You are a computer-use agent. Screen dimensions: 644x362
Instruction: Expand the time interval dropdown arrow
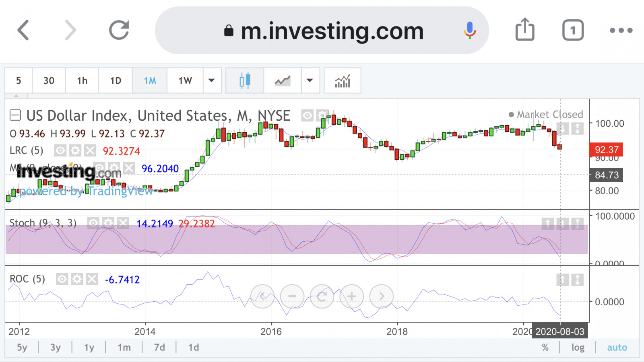click(x=212, y=80)
